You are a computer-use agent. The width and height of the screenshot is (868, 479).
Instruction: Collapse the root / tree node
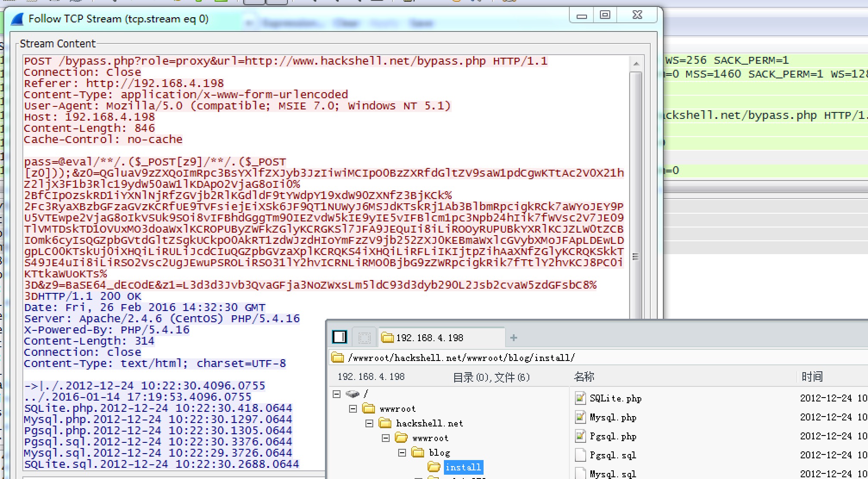pyautogui.click(x=337, y=394)
